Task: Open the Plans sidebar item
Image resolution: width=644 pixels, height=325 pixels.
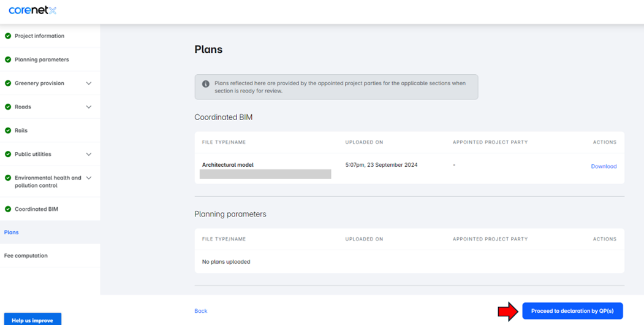Action: click(12, 232)
